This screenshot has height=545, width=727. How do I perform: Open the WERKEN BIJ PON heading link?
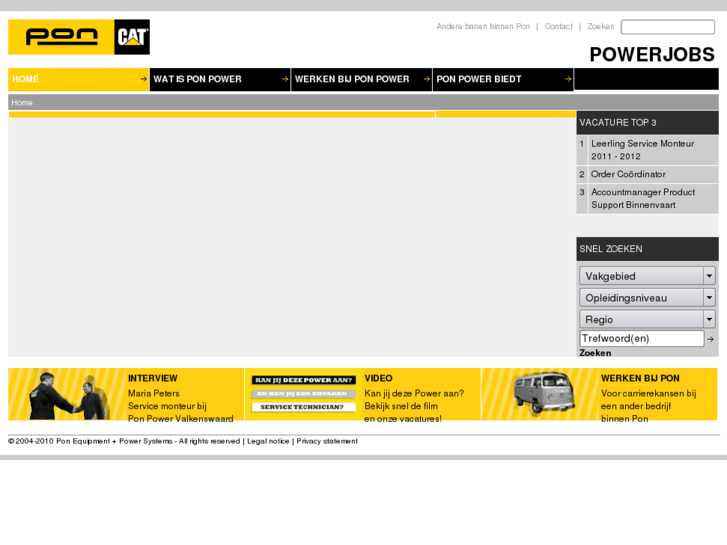(640, 378)
